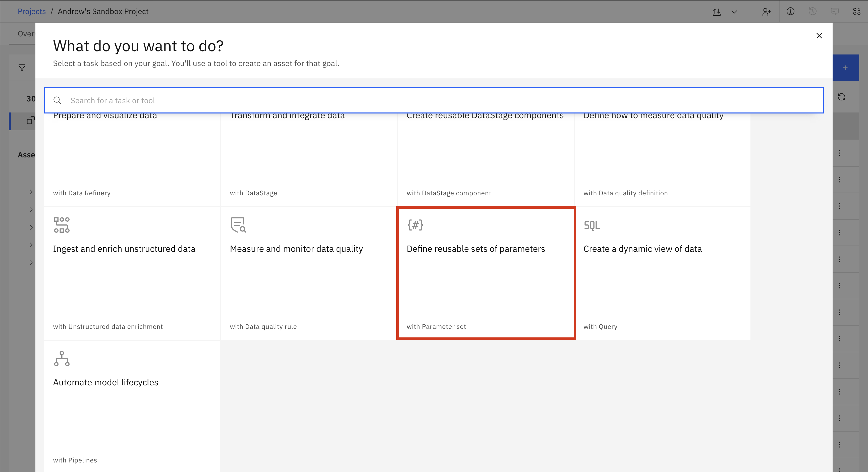Focus the Search for a task or tool field
Screen dimensions: 868x472
438,100
